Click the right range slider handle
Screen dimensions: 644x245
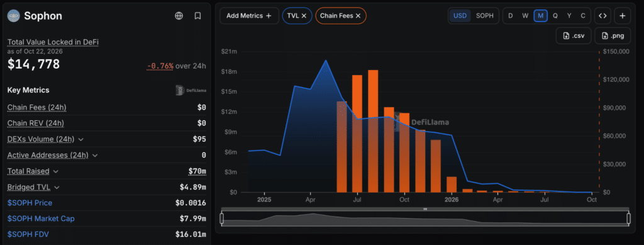pyautogui.click(x=628, y=218)
